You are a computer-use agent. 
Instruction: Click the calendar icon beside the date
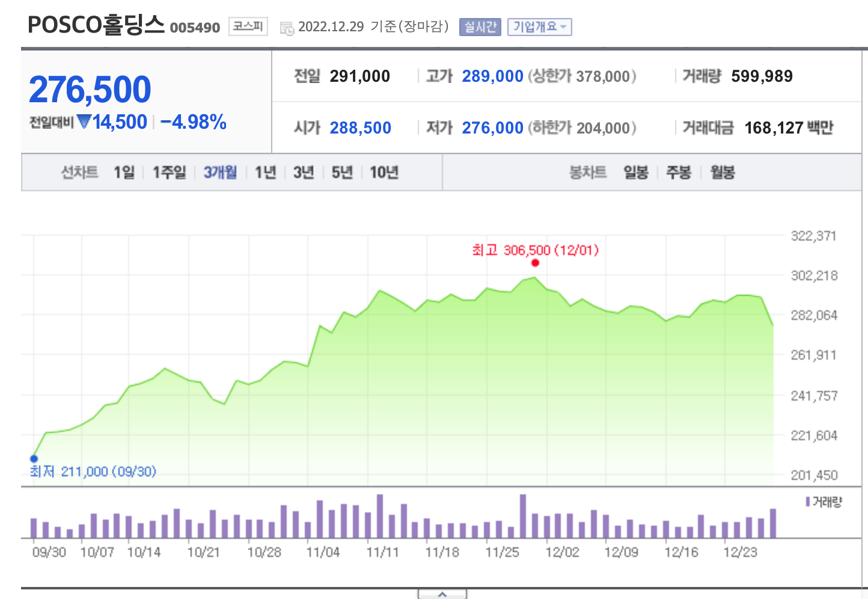(x=287, y=28)
